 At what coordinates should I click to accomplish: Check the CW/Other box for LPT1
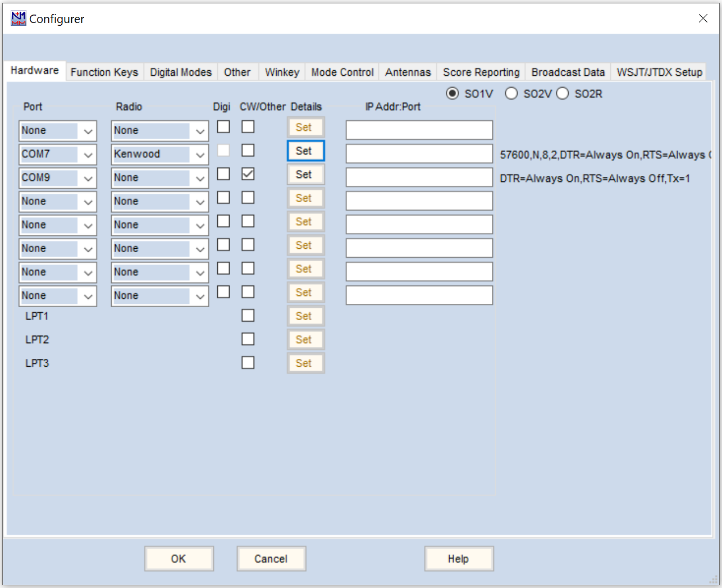point(248,315)
